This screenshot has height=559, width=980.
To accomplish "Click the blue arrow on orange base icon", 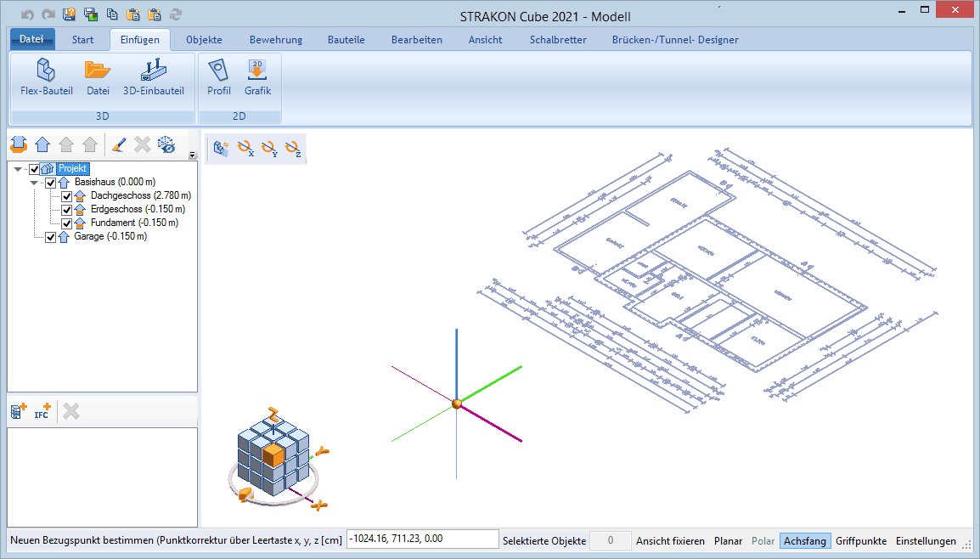I will [x=19, y=144].
